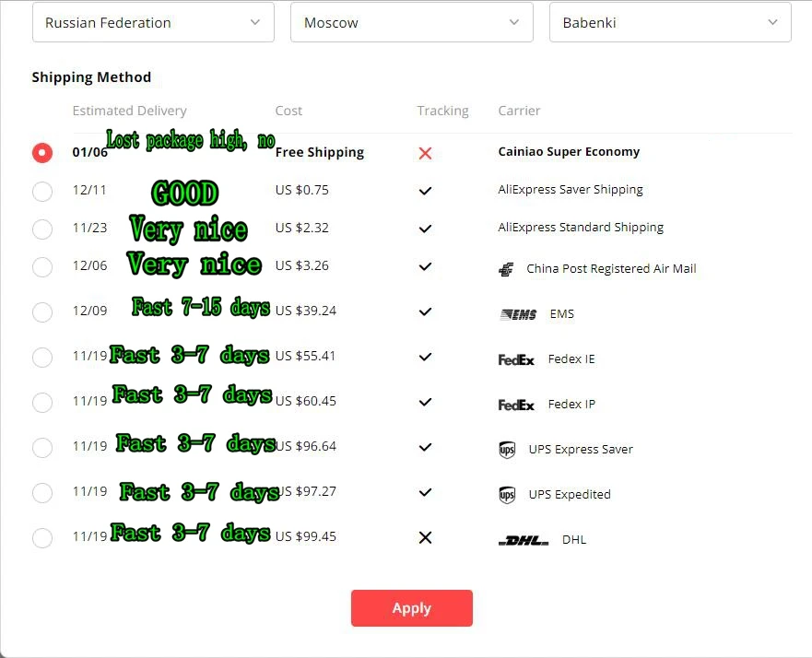The image size is (812, 658).
Task: Pick the UPS Expedited radio button
Action: coord(42,492)
